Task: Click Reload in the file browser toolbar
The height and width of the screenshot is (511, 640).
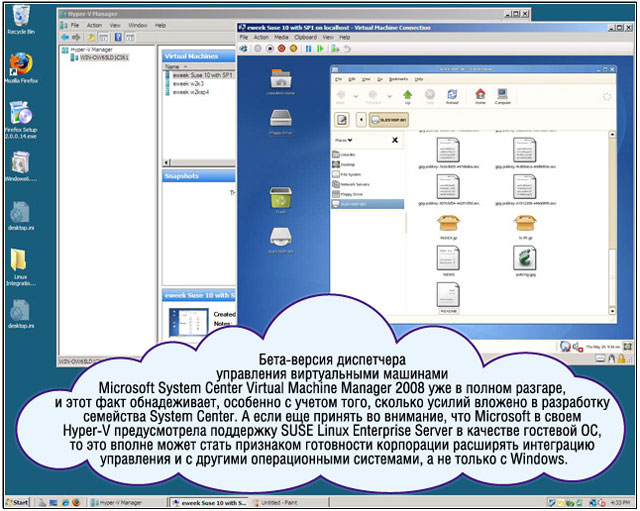Action: tap(452, 97)
